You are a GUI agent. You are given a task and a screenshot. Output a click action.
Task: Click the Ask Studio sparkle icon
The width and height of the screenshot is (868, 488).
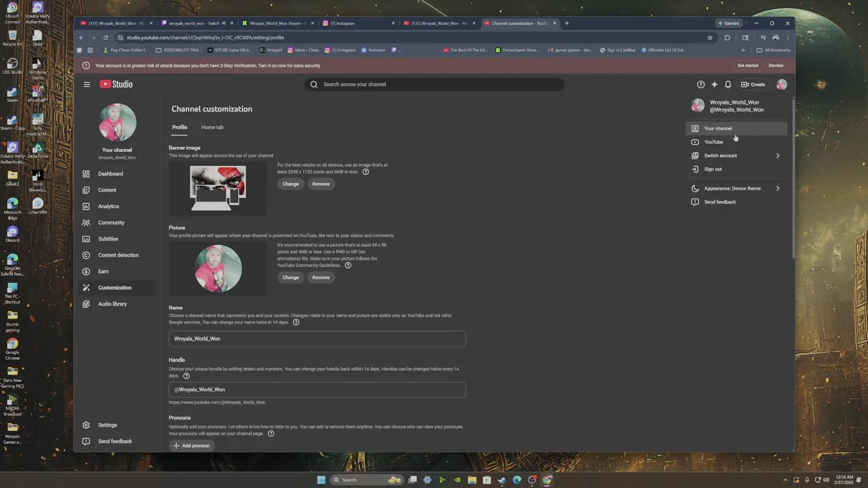714,85
